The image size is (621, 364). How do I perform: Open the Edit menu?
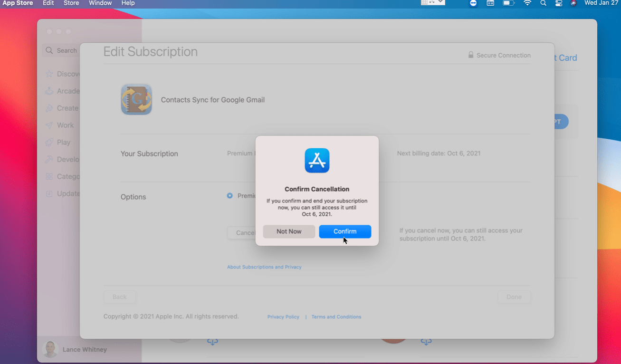[48, 3]
